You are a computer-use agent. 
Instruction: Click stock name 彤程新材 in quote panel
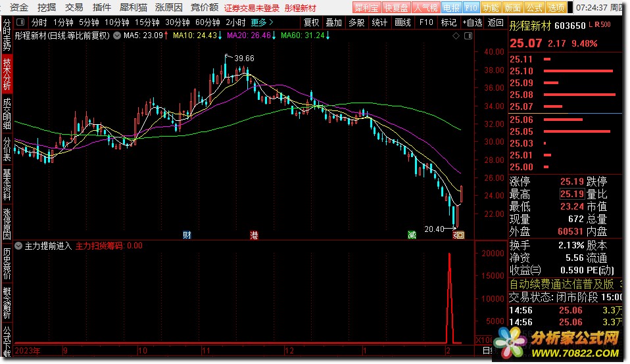[x=530, y=26]
